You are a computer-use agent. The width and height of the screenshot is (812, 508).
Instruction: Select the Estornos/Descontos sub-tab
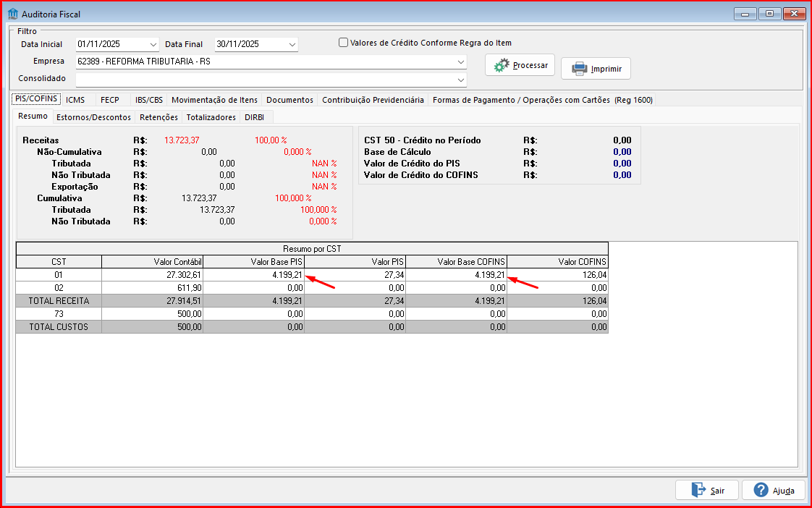[x=93, y=117]
